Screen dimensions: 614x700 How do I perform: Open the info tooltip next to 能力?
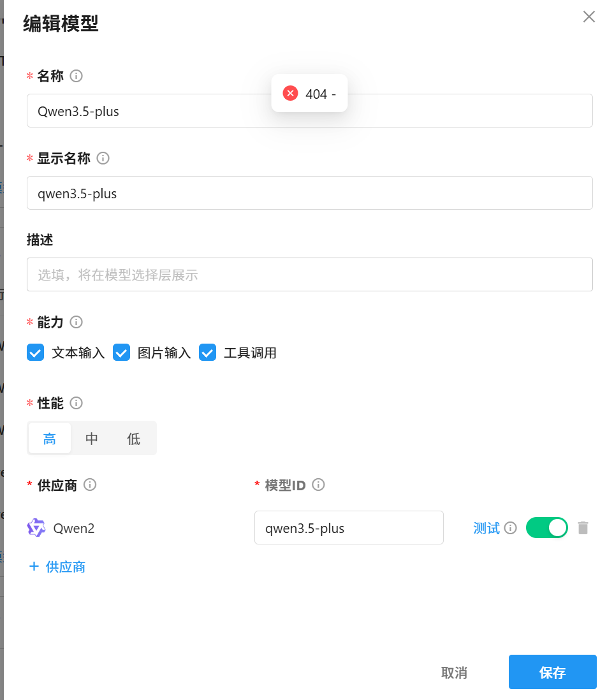coord(76,322)
